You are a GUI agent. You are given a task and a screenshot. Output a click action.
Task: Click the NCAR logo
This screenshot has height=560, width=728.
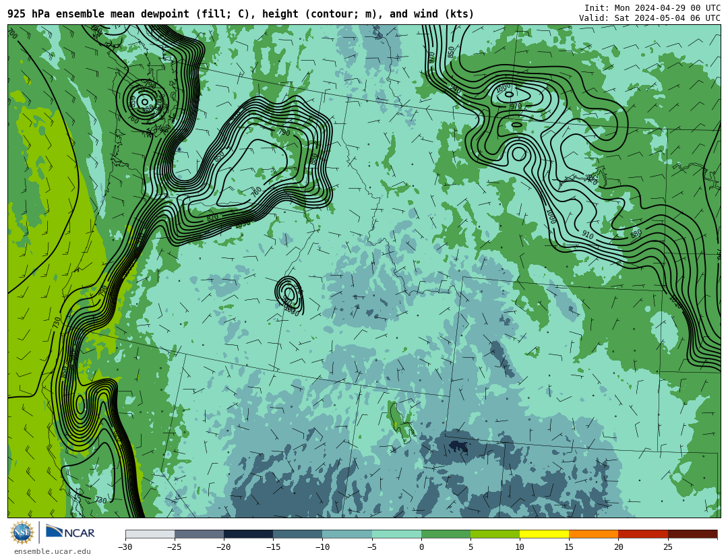pyautogui.click(x=70, y=532)
